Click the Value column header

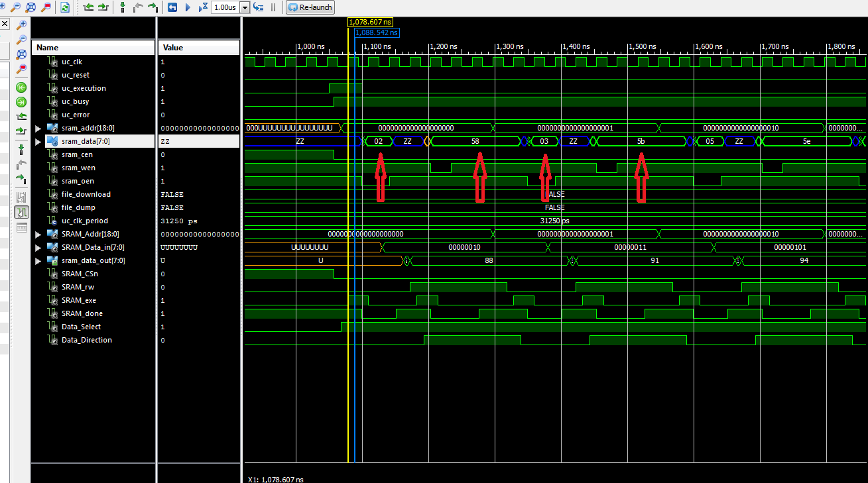tap(199, 48)
